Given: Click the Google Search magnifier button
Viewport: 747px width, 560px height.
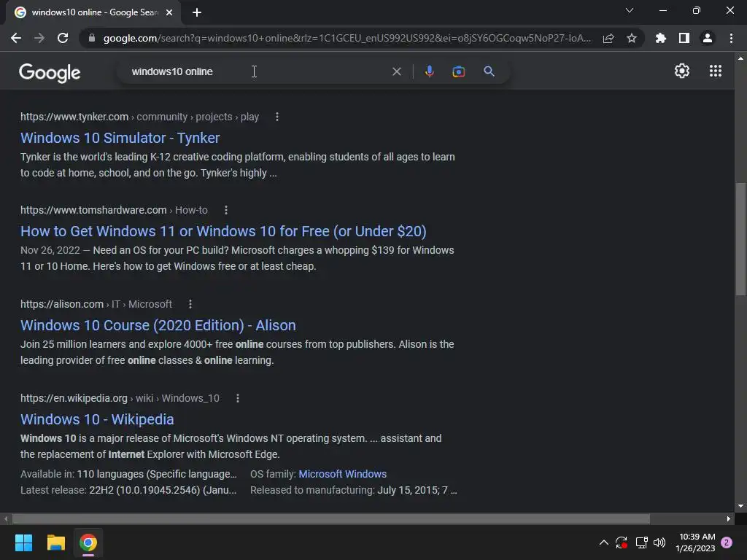Looking at the screenshot, I should [x=489, y=71].
